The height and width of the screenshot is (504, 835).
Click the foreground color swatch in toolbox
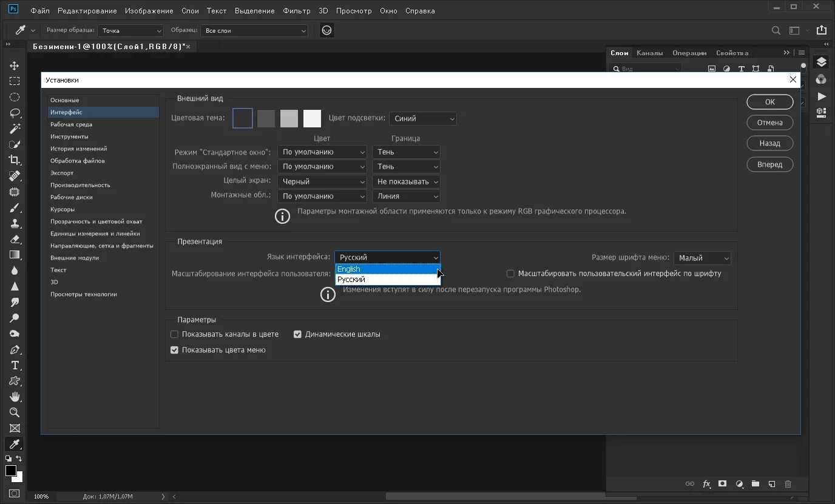pyautogui.click(x=11, y=471)
